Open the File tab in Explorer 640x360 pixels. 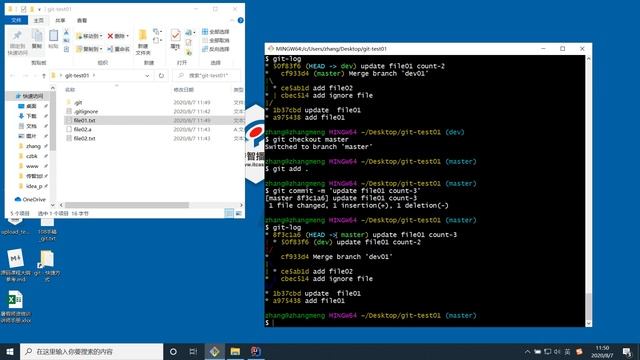click(16, 20)
